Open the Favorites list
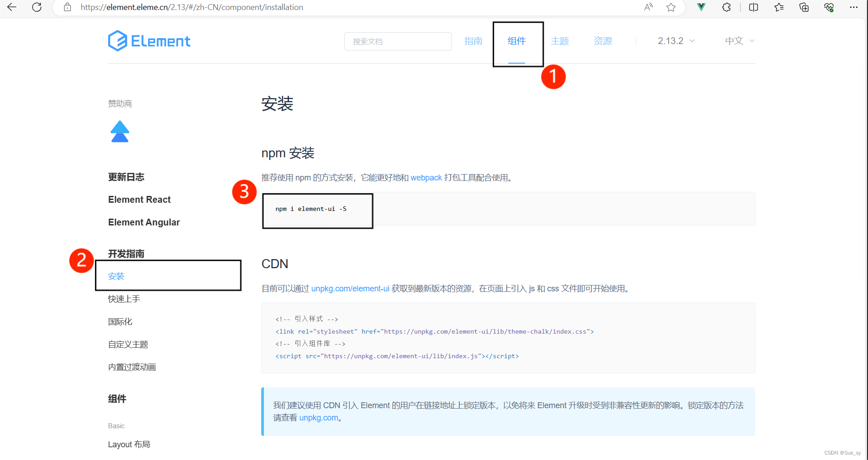 [x=779, y=7]
